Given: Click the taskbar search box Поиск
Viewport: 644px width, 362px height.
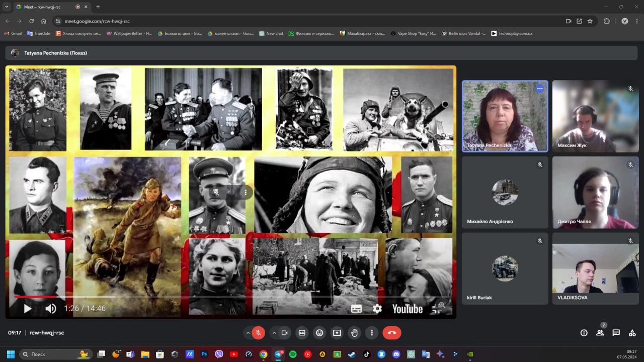Looking at the screenshot, I should [55, 354].
